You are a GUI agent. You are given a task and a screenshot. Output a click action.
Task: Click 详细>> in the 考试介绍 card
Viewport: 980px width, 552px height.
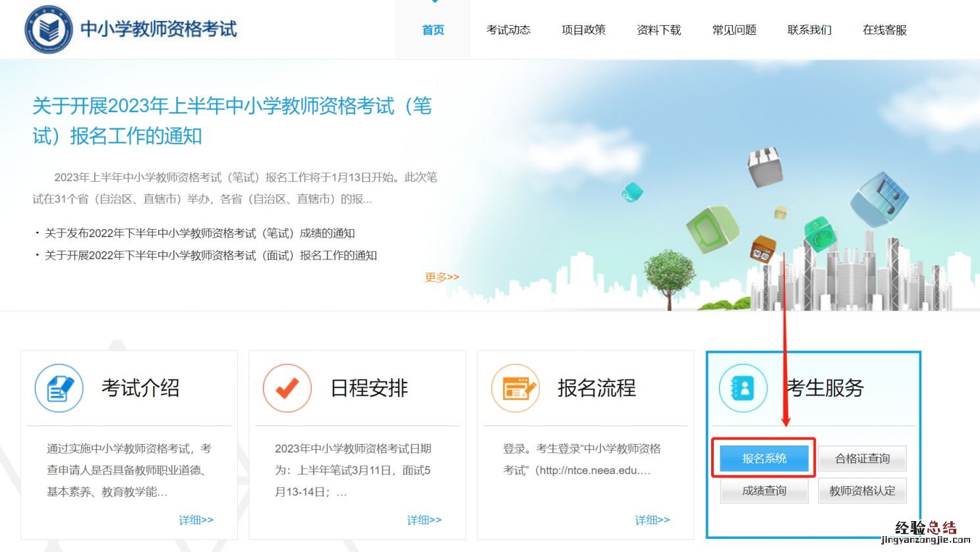tap(196, 520)
